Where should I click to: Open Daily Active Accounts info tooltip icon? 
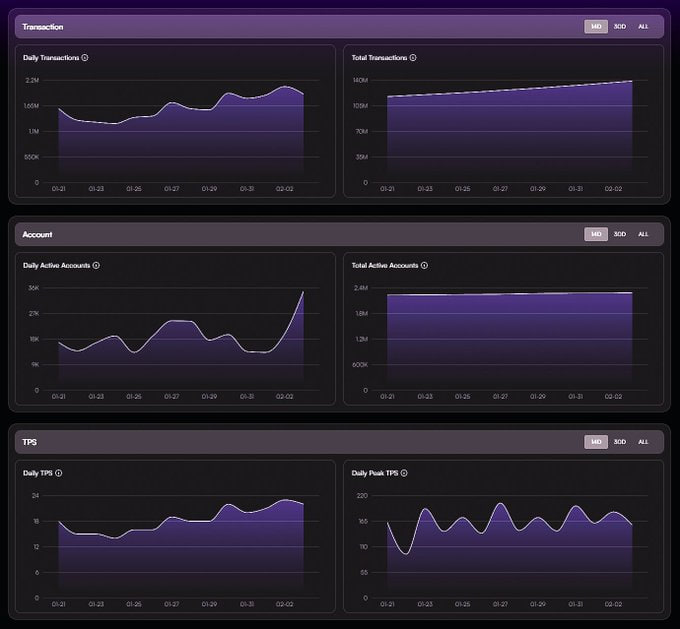pos(96,266)
